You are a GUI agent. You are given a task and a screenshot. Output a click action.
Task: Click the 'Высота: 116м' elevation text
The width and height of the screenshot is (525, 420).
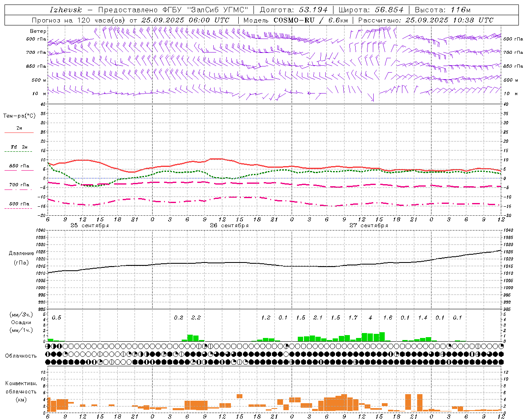(x=443, y=10)
